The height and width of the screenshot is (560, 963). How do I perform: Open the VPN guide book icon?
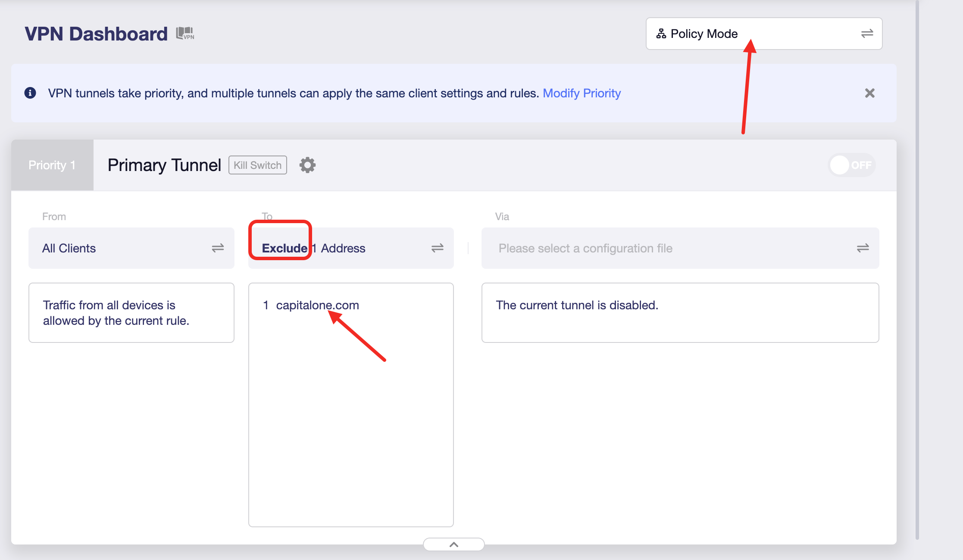(185, 34)
